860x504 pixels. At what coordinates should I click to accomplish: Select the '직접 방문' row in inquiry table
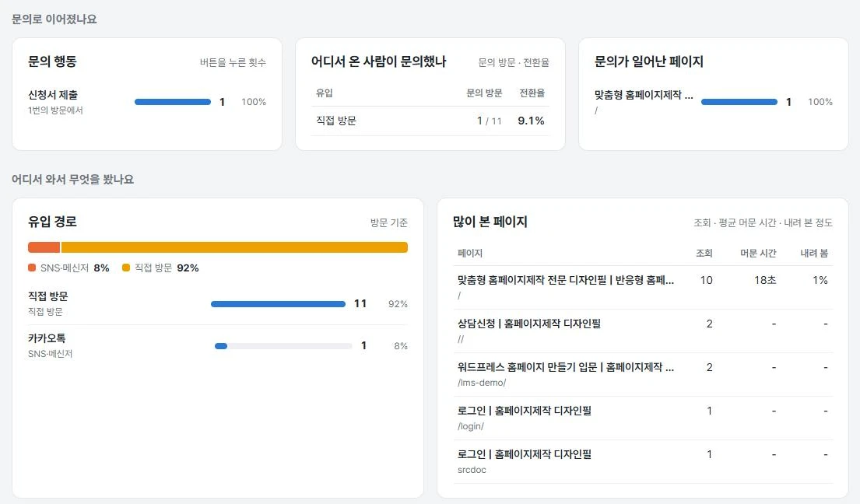[x=430, y=121]
